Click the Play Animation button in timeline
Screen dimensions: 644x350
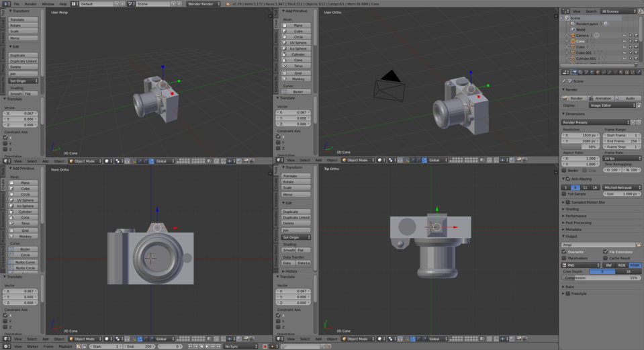tap(208, 346)
